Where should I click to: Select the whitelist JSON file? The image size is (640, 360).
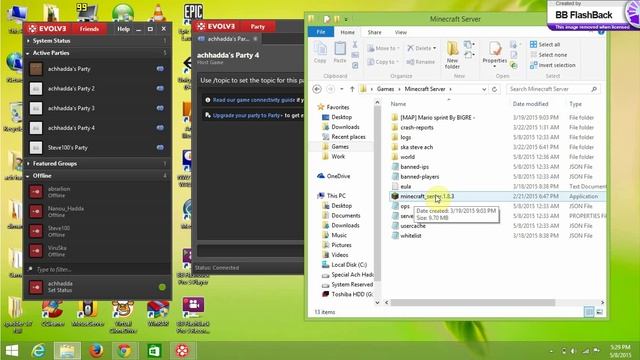coord(410,236)
